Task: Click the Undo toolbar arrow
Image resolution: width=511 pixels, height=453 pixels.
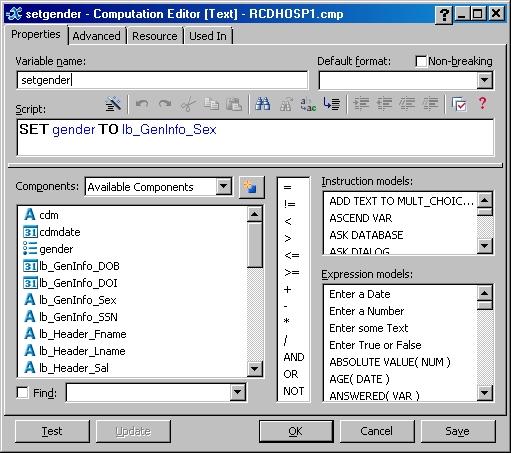Action: [x=142, y=104]
